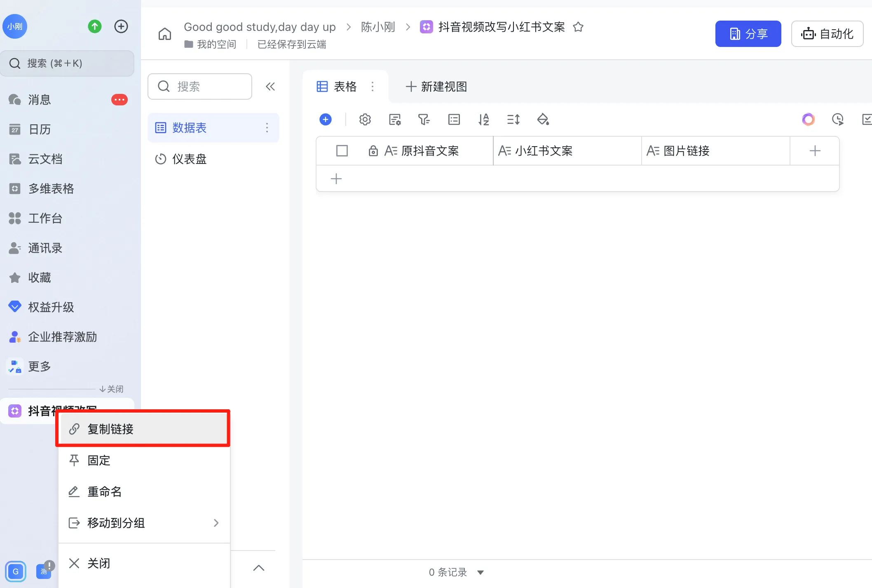Click the sidebar table search field
This screenshot has width=872, height=588.
[x=200, y=86]
